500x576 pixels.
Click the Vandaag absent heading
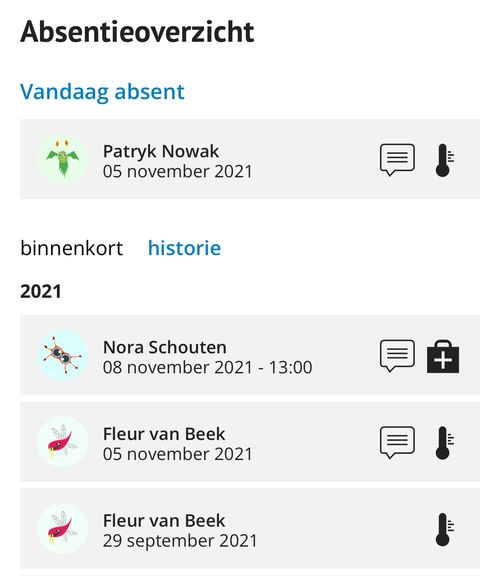coord(102,92)
